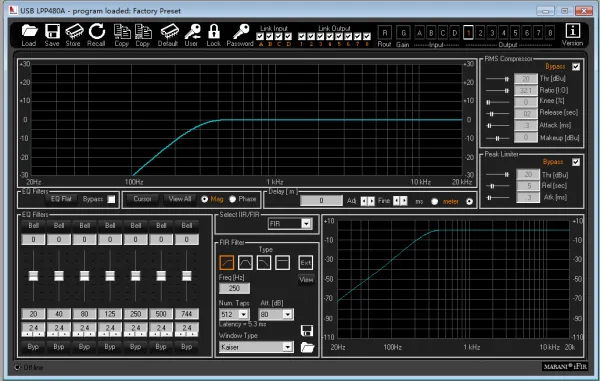Select Output channel 2

pos(481,33)
